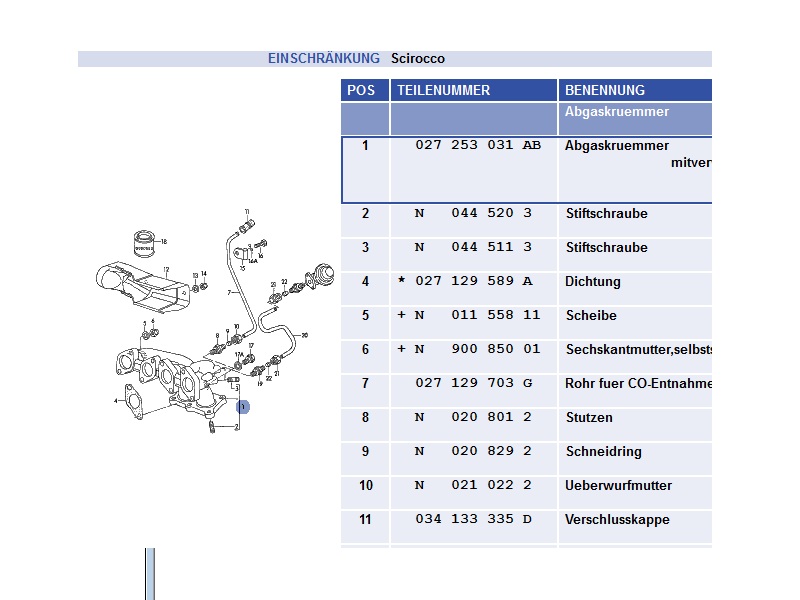This screenshot has height=600, width=800.
Task: Select the CO pipe callout 7 in diagram
Action: (x=229, y=292)
